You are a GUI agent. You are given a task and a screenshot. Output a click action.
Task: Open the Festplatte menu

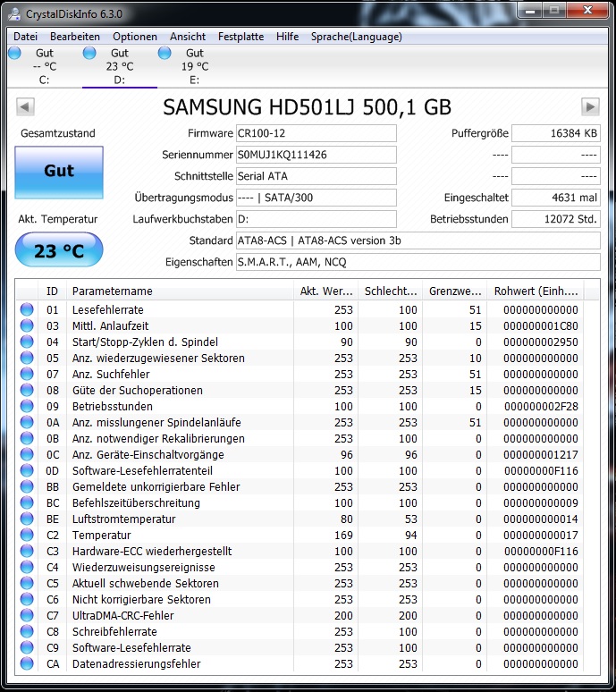pyautogui.click(x=240, y=37)
